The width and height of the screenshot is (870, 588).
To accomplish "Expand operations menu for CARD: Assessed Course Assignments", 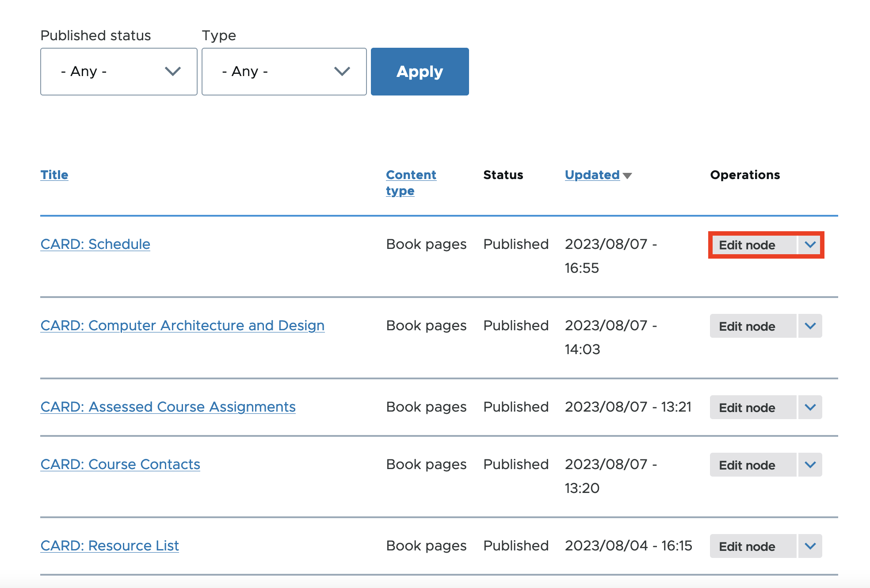I will click(810, 407).
